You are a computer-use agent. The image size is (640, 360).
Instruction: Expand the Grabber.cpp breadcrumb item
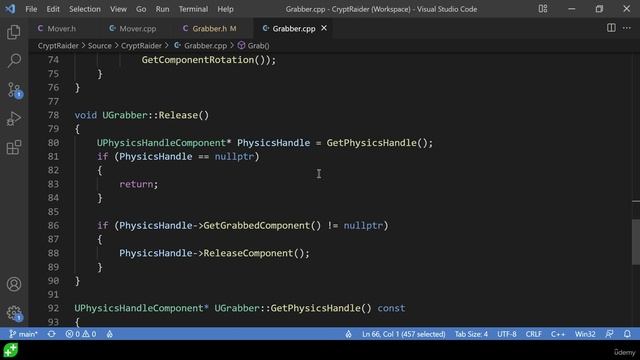pos(201,46)
